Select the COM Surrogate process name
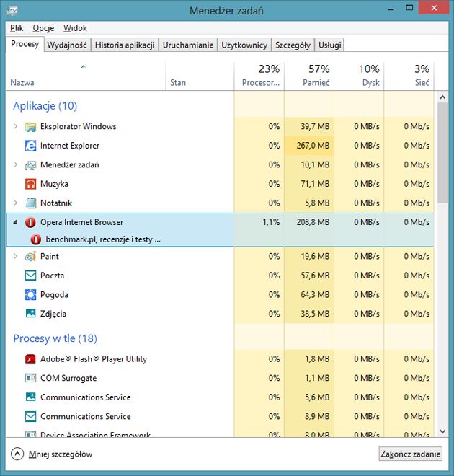This screenshot has width=454, height=476. (x=68, y=378)
